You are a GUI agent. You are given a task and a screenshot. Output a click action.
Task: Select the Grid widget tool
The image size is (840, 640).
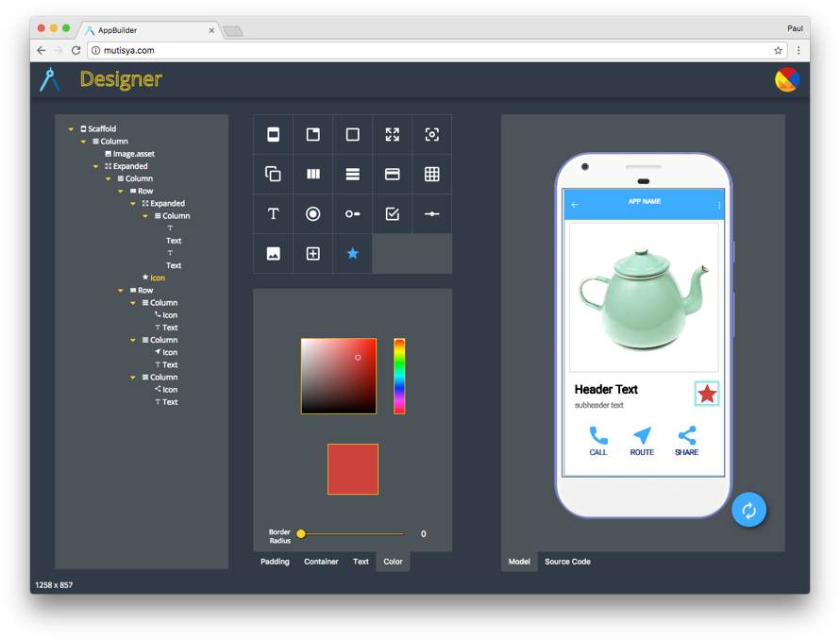click(x=431, y=174)
